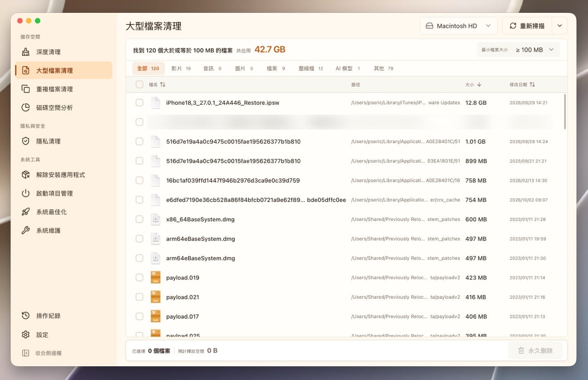Click the disk image icon of x86_64BaseSystem.dmg

tap(155, 219)
